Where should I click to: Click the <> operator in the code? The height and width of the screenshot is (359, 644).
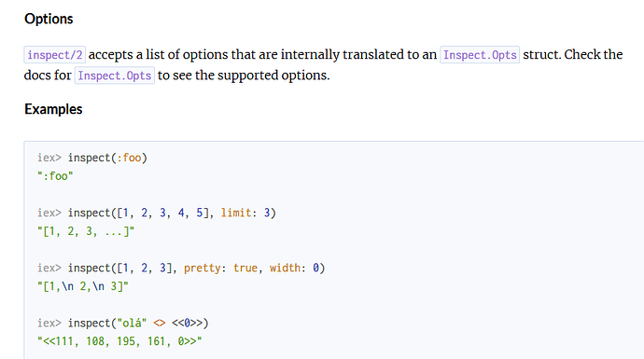pyautogui.click(x=160, y=324)
